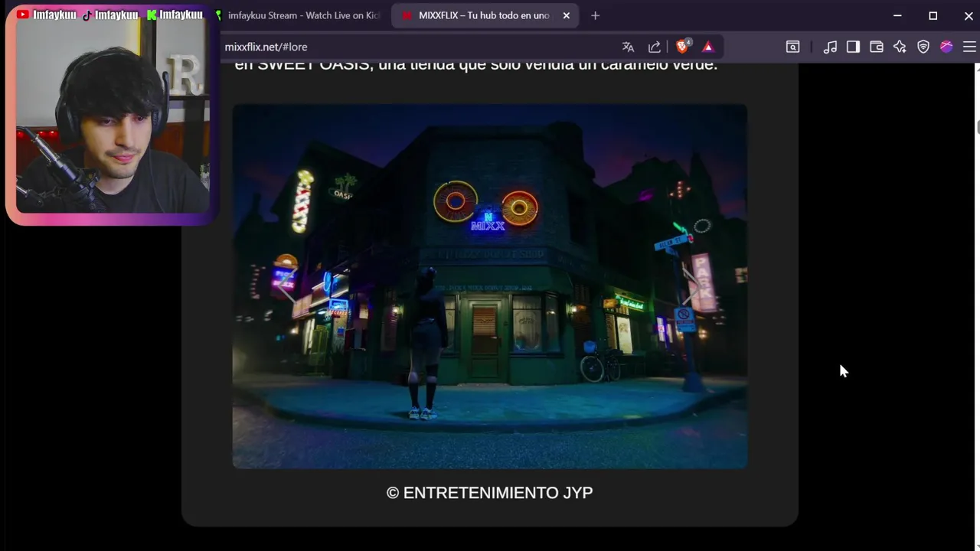Open the Leo AI sparkle icon

pos(900,47)
